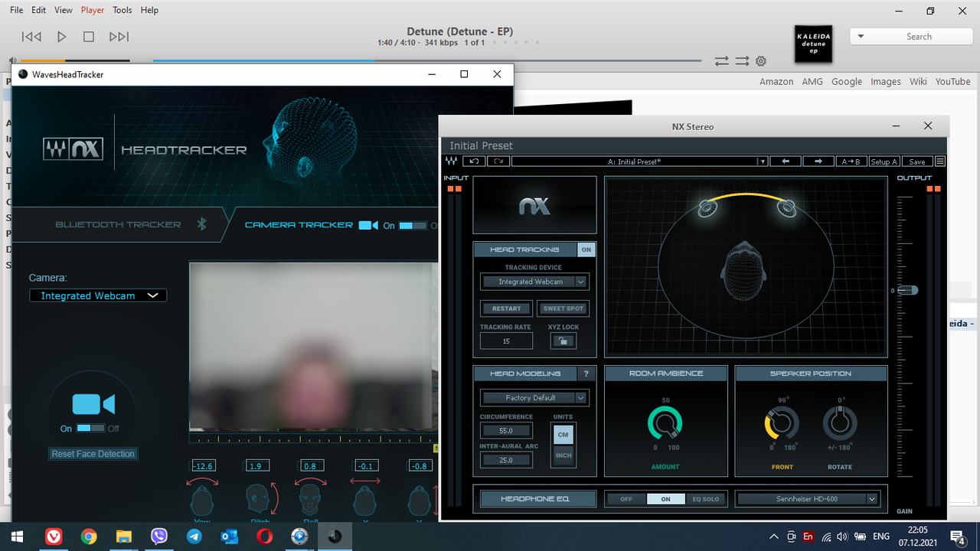Open the Tracking Device Integrated Webcam dropdown
This screenshot has height=551, width=980.
(534, 282)
